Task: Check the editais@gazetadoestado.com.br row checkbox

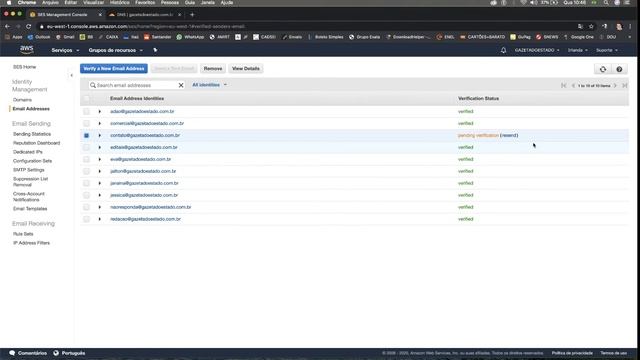Action: [87, 147]
